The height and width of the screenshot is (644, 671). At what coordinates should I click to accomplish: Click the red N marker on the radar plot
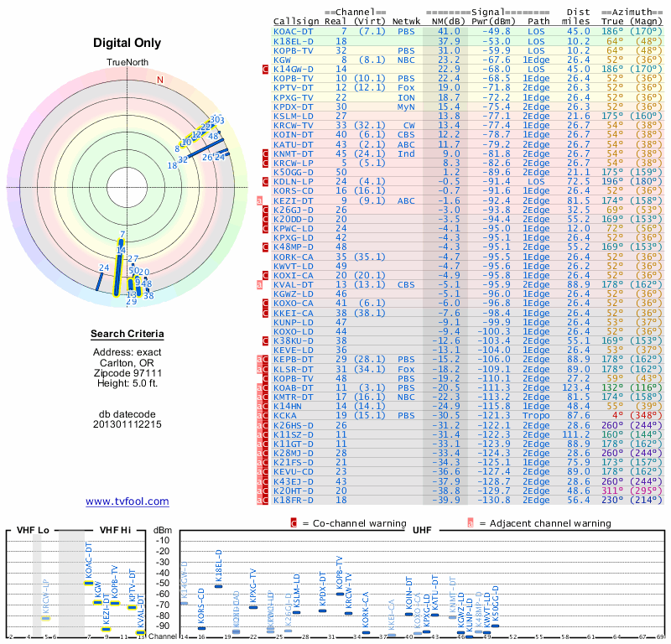[160, 80]
